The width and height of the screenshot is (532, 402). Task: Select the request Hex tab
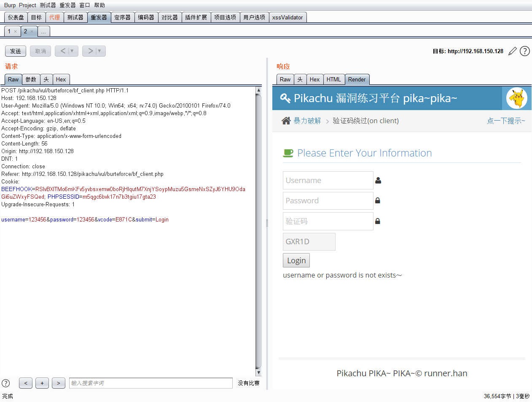click(61, 79)
